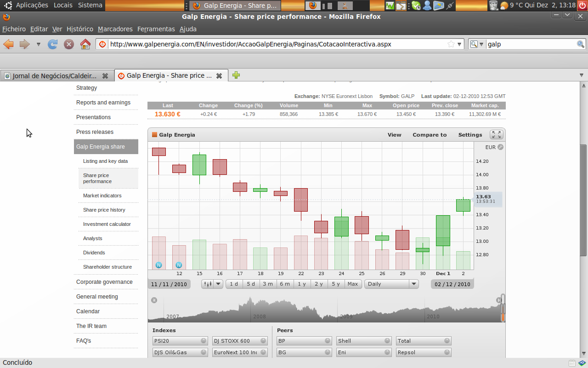The image size is (588, 368).
Task: Close the Jornal de Negócios tab
Action: point(105,76)
